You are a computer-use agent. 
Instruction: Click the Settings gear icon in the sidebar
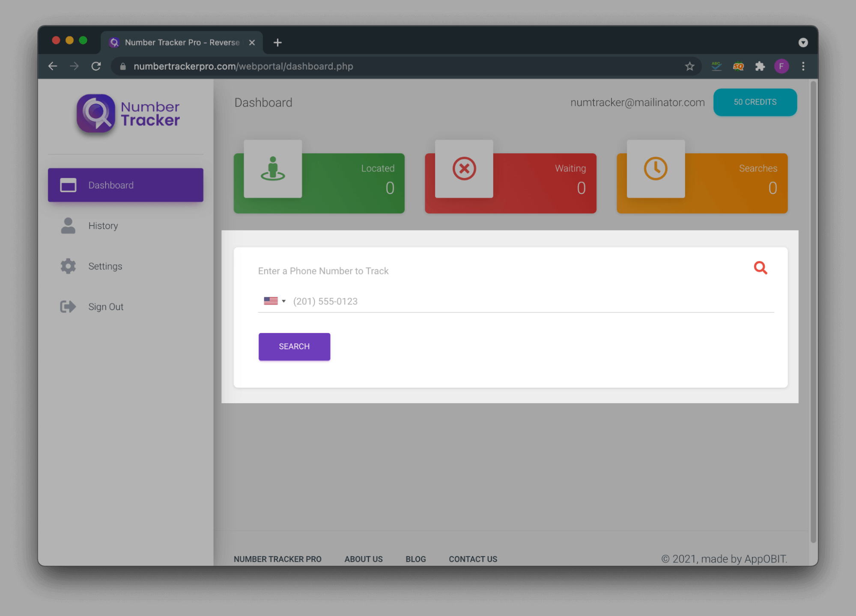(68, 266)
